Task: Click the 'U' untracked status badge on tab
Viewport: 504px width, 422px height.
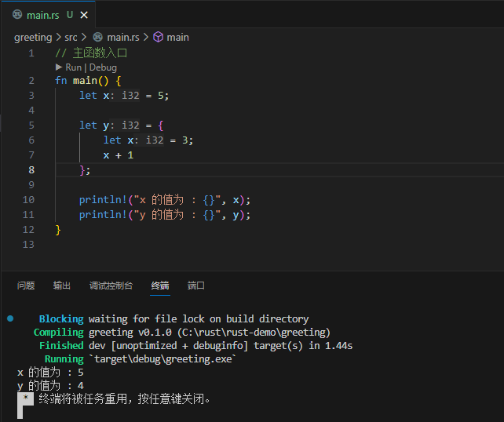Action: (70, 15)
